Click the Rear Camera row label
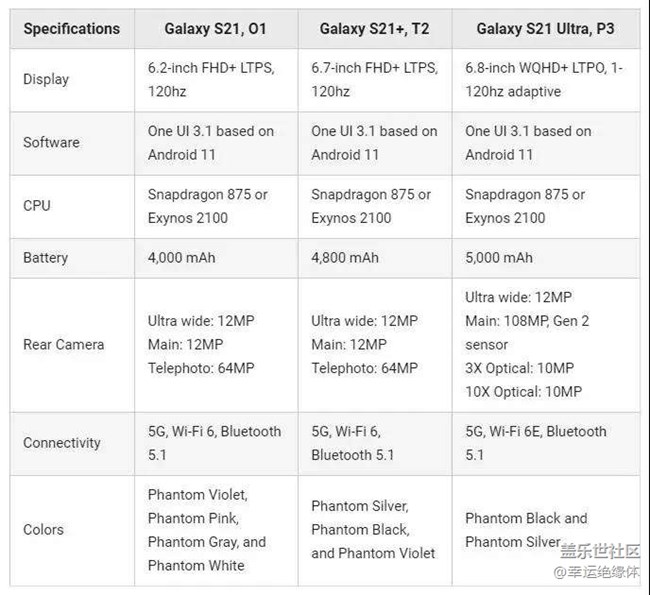Screen dimensions: 650x595 [64, 344]
